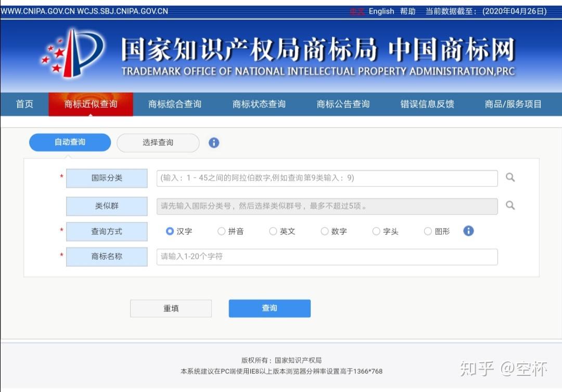Click the data cutoff date 2020年04月26日
Screen dimensions: 562x392
(514, 11)
